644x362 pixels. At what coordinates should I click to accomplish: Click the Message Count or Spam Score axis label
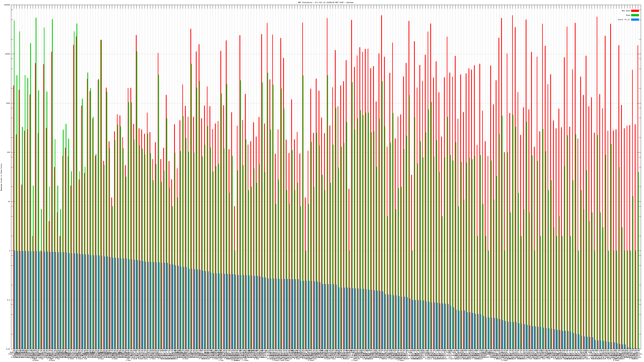1,177
